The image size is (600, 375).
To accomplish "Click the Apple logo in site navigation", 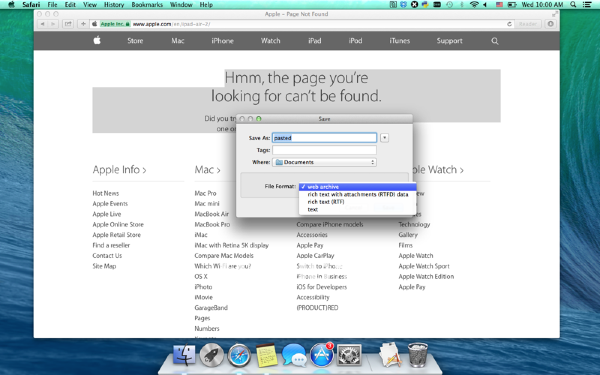I will coord(97,40).
